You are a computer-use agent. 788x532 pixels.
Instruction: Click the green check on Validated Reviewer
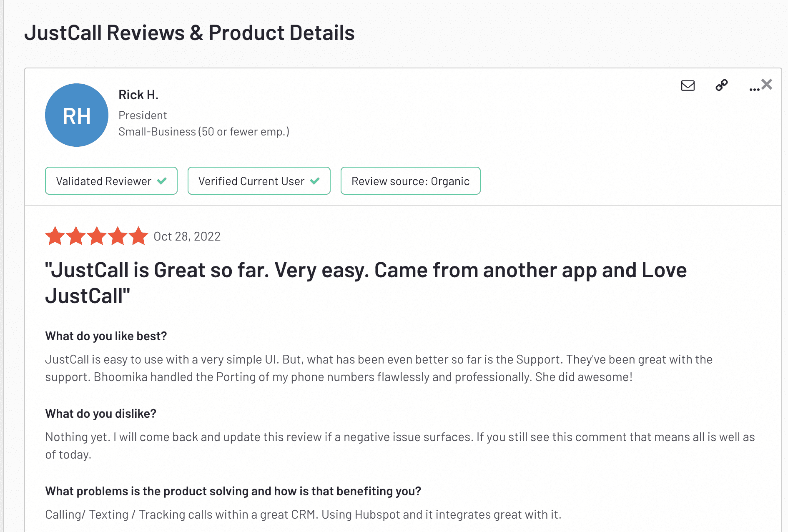[x=162, y=181]
